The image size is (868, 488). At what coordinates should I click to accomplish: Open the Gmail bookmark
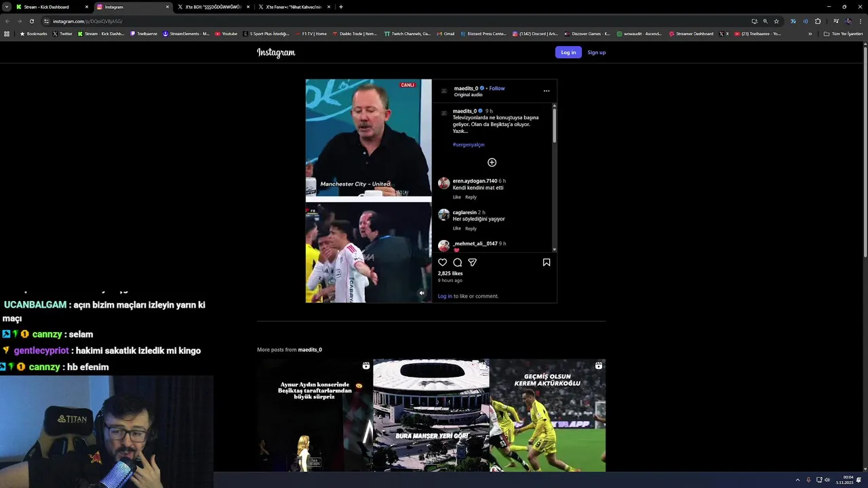coord(446,33)
